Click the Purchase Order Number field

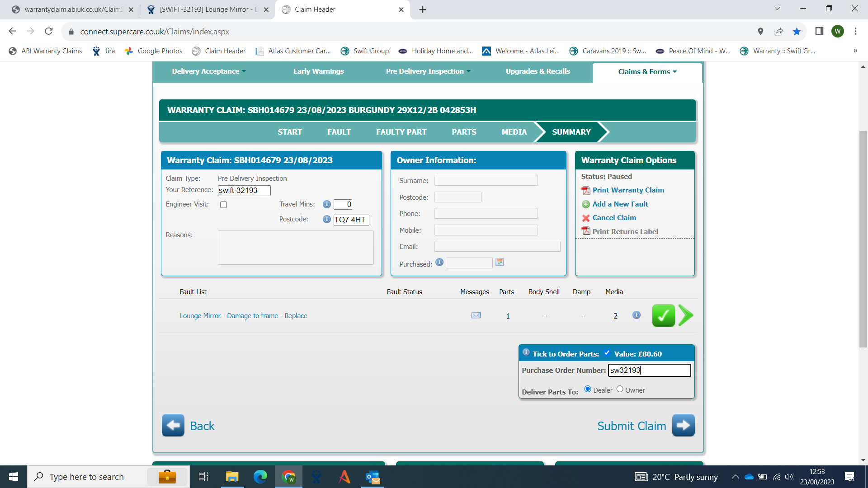click(x=649, y=370)
